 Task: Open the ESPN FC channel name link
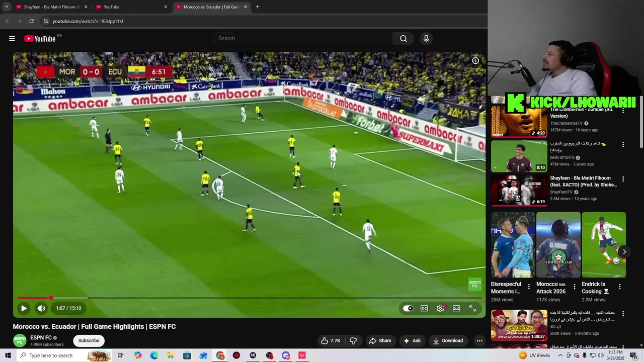[x=41, y=338]
